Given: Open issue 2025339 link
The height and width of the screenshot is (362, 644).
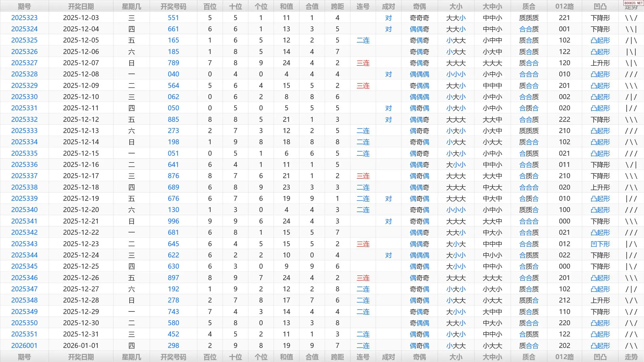Looking at the screenshot, I should point(24,198).
